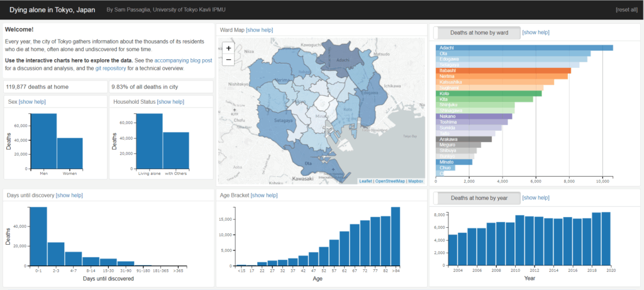Open the accompanying blog post link
The width and height of the screenshot is (644, 290).
[x=183, y=60]
